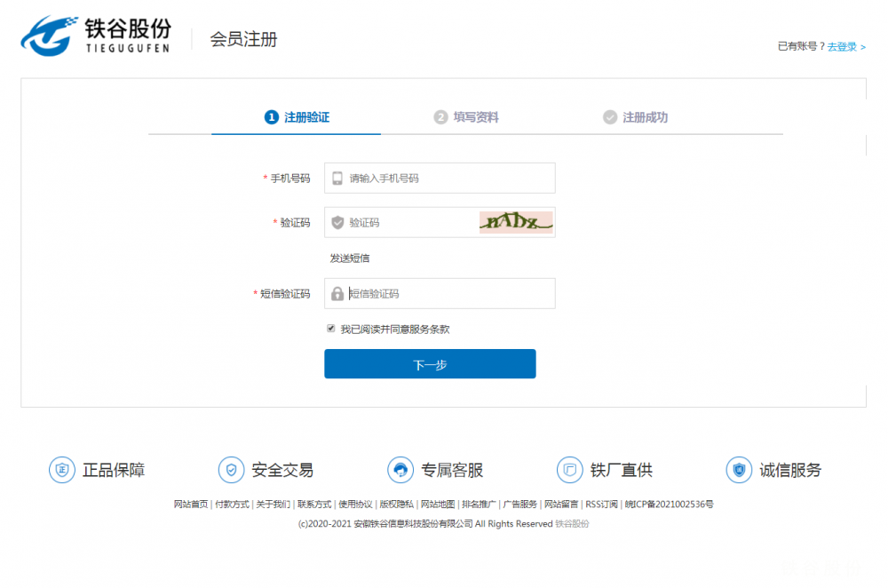Click 发送短信 to send SMS code
888x588 pixels.
[350, 258]
